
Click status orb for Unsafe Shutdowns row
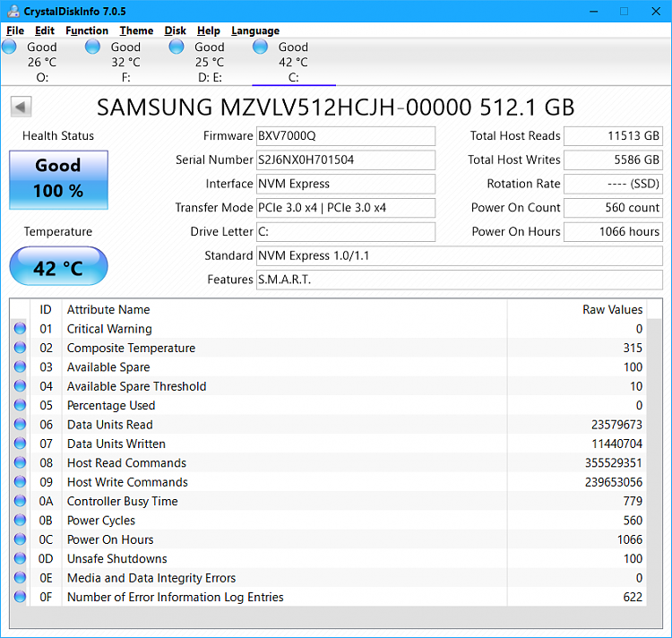tap(20, 558)
